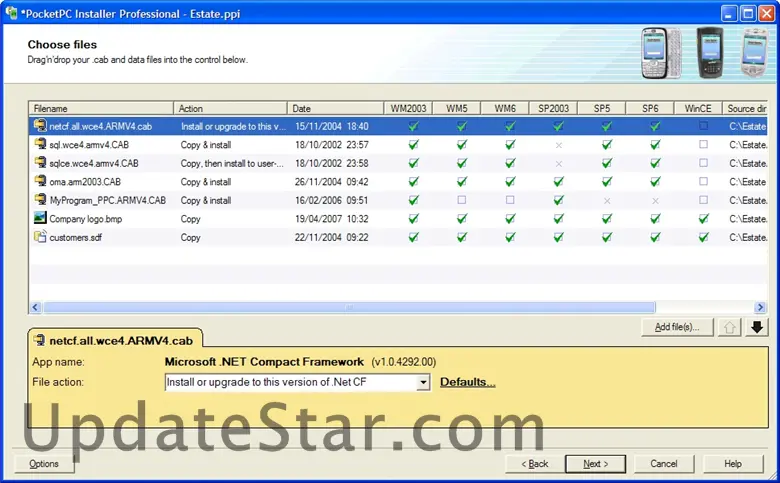
Task: Go back with the < Back button
Action: pos(535,464)
